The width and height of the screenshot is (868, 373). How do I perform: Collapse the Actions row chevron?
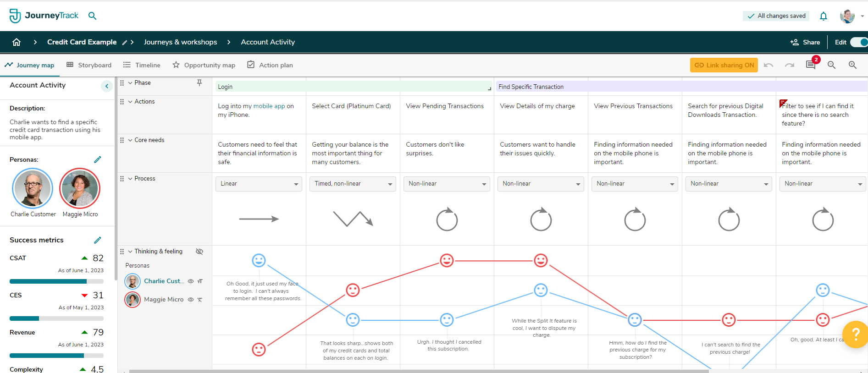[x=130, y=102]
